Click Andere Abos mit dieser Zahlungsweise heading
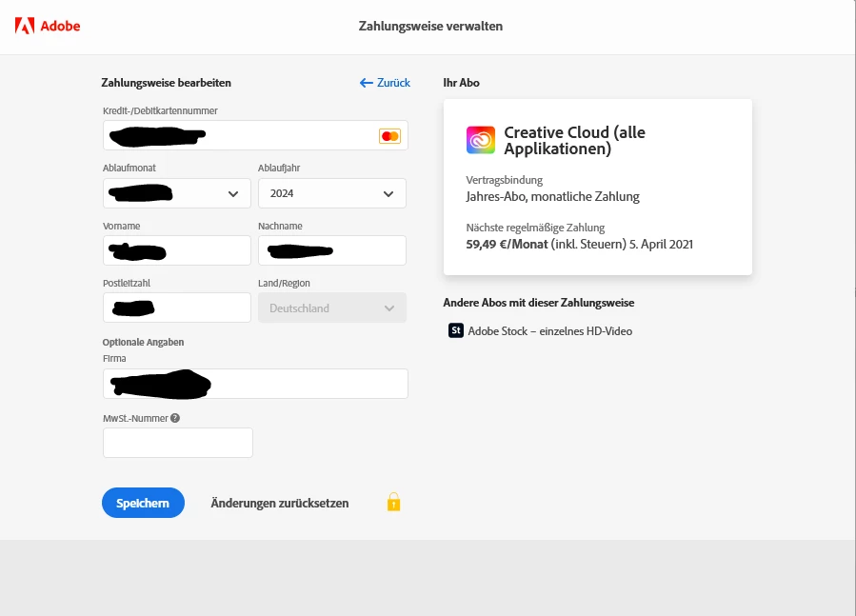Screen dimensions: 856x616 pos(539,303)
